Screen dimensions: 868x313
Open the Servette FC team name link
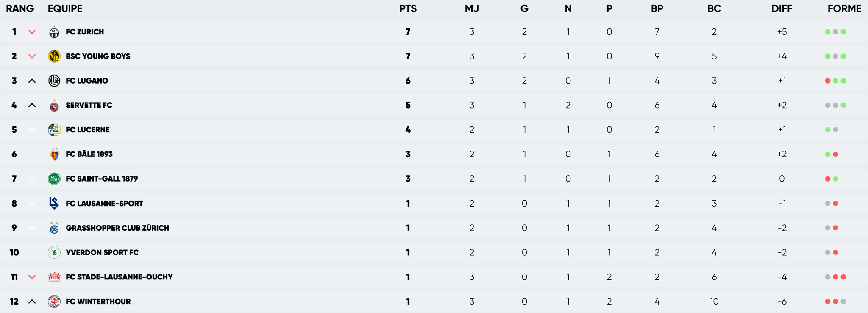tap(89, 106)
